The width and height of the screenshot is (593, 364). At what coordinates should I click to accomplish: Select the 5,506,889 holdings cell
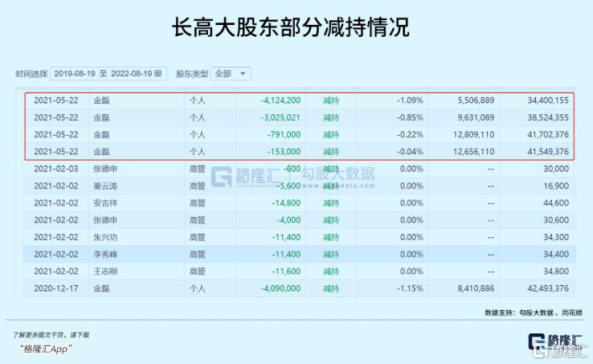(476, 100)
